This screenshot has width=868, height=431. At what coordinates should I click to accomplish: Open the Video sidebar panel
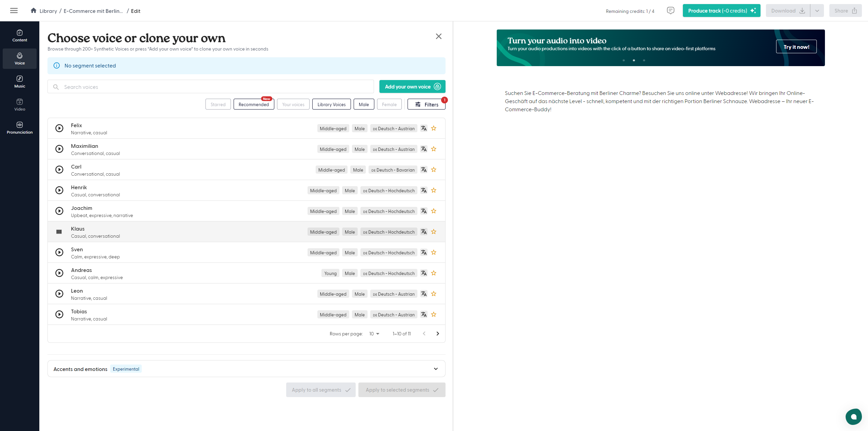coord(20,105)
